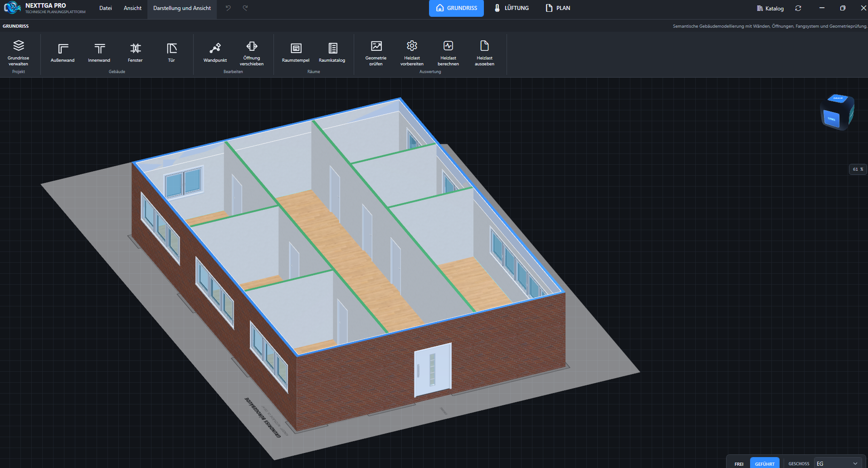This screenshot has height=468, width=868.
Task: Maximize the application window
Action: 843,8
